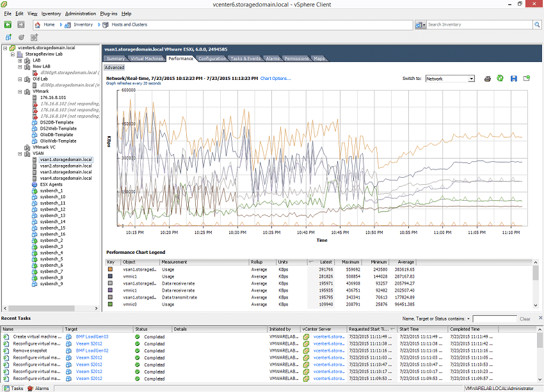Sort recent tasks by Completed Time header
Image resolution: width=544 pixels, height=392 pixels.
473,329
